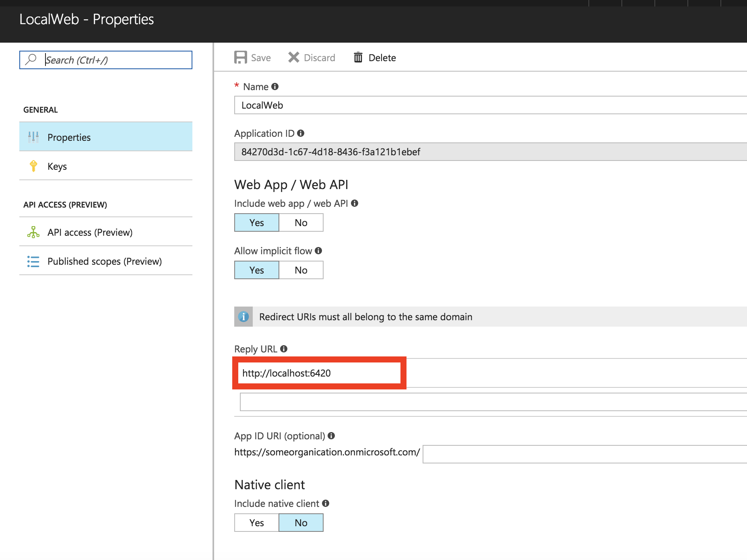Click the Save floppy disk icon

coord(241,58)
